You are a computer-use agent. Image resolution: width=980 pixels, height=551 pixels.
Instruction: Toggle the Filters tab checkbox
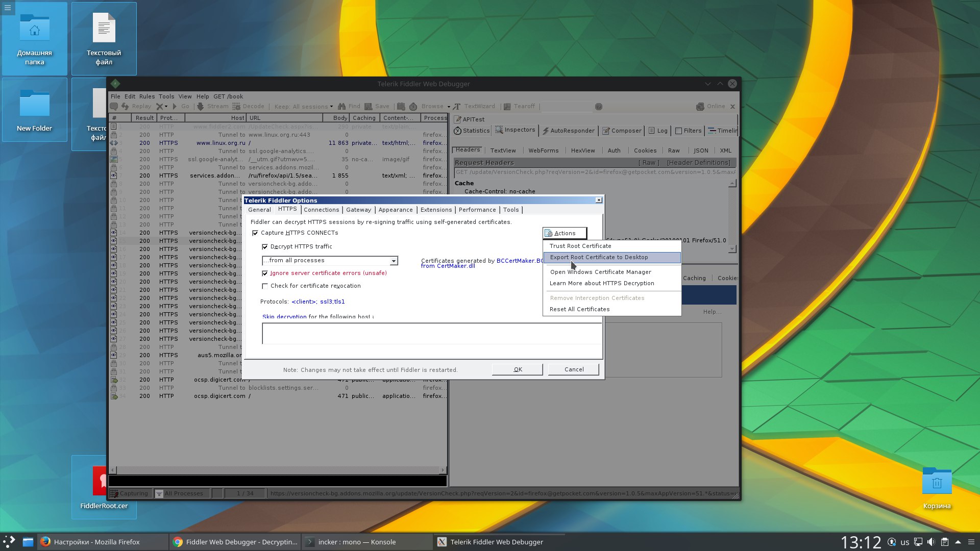click(678, 131)
